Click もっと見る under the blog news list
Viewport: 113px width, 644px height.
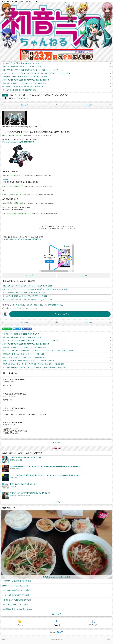tap(56, 614)
